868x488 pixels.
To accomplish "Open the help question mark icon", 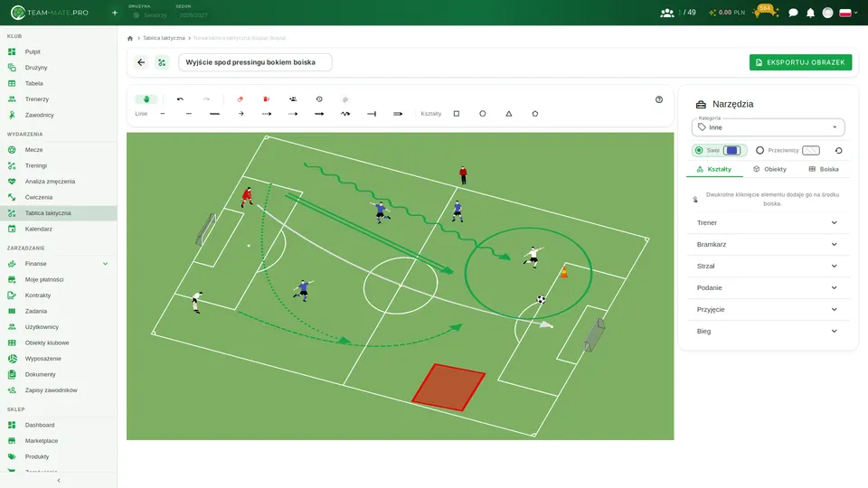I will click(659, 99).
